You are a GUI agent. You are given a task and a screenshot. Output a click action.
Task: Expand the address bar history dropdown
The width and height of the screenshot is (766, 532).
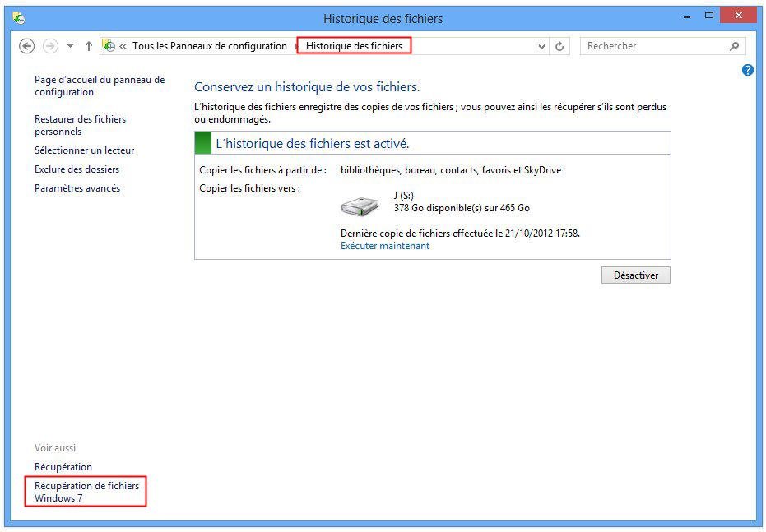(x=541, y=46)
